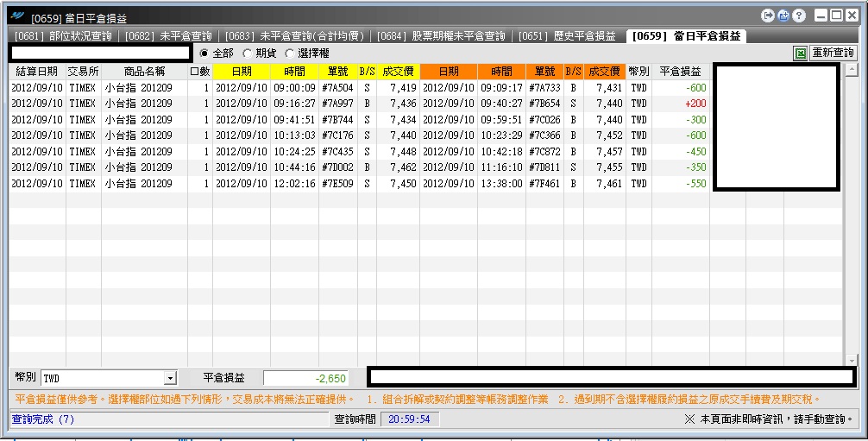This screenshot has width=868, height=441.
Task: Select the 全部 radio button
Action: (204, 54)
